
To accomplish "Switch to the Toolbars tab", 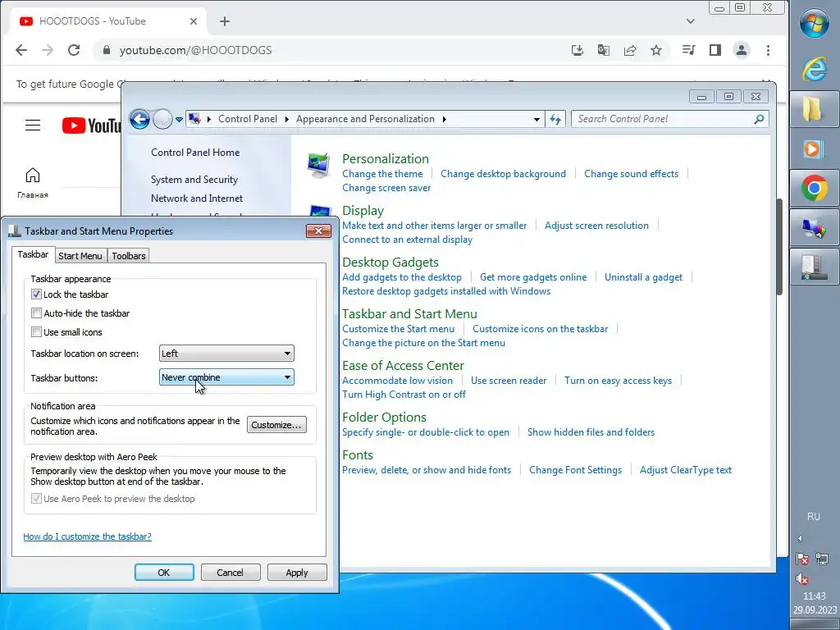I will pos(129,256).
